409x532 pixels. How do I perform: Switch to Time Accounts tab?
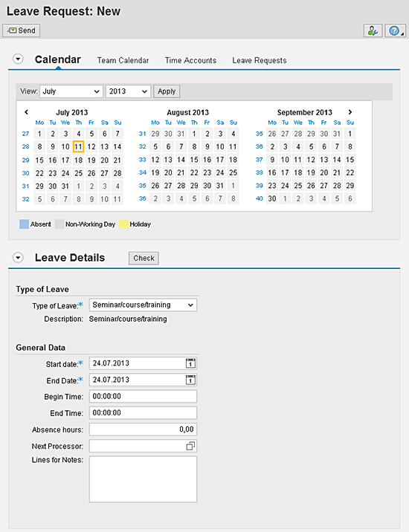tap(190, 60)
